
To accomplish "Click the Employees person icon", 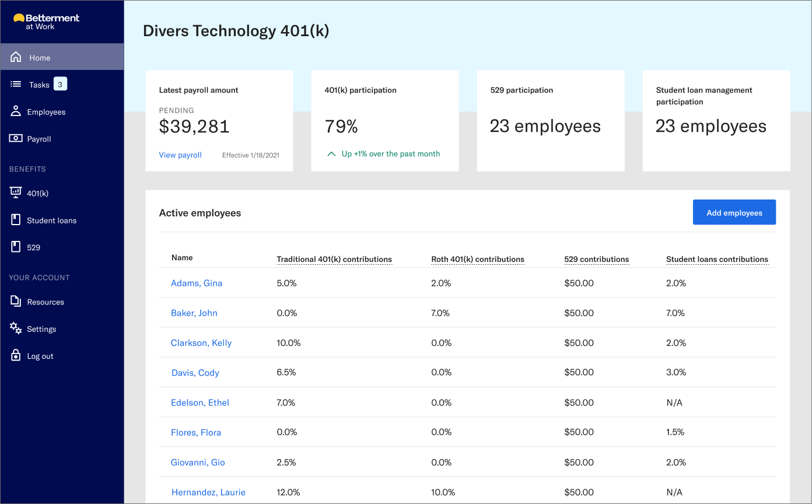I will click(16, 111).
